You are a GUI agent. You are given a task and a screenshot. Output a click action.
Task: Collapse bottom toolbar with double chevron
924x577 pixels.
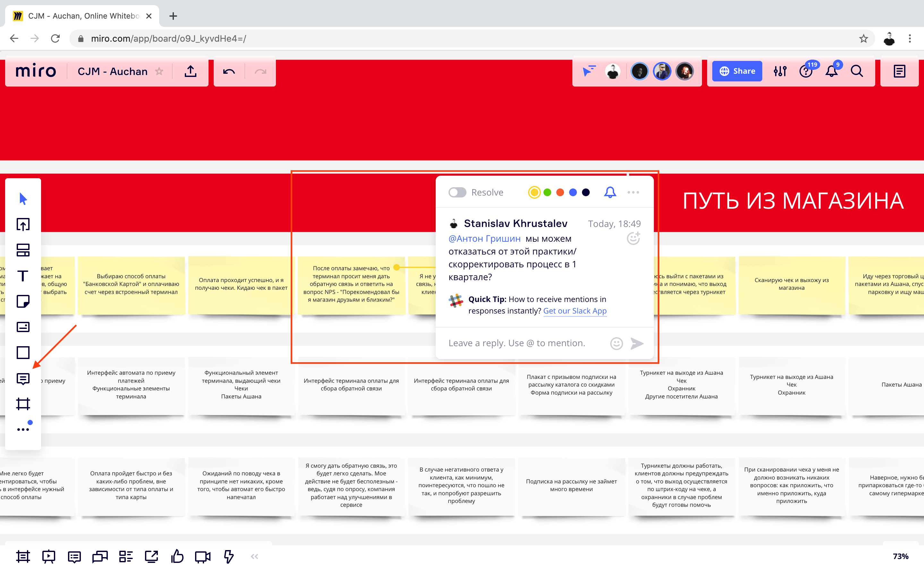pyautogui.click(x=255, y=556)
